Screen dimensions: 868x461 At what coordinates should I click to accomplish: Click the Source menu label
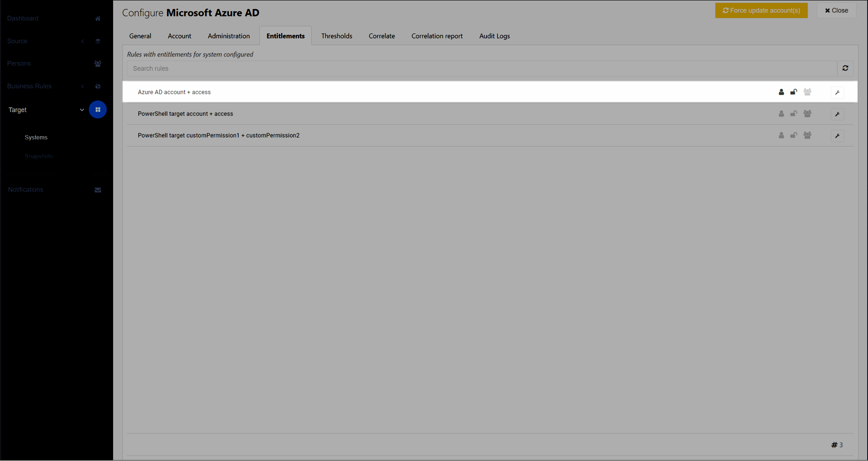(x=17, y=41)
